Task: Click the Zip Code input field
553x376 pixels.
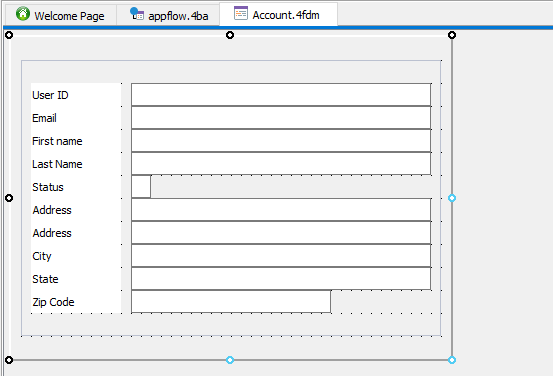Action: tap(231, 302)
